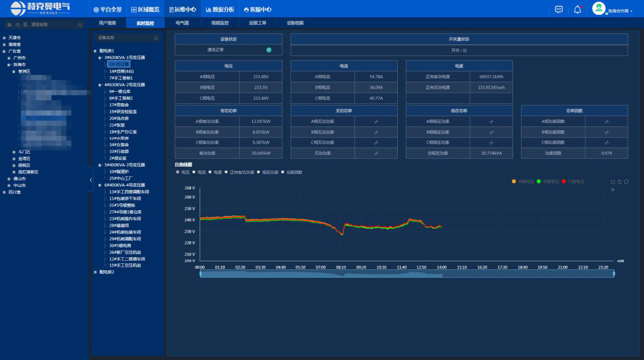This screenshot has width=644, height=360.
Task: Select the 电度 curve radio button
Action: (210, 172)
